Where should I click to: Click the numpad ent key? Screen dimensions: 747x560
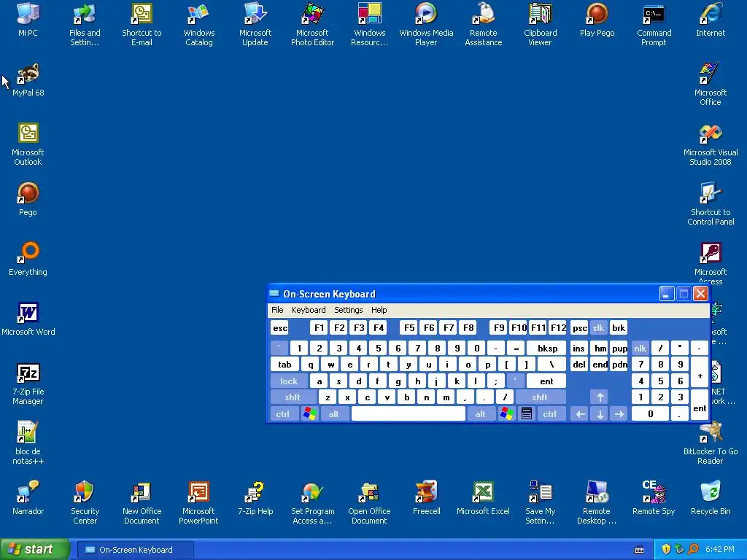[x=700, y=405]
